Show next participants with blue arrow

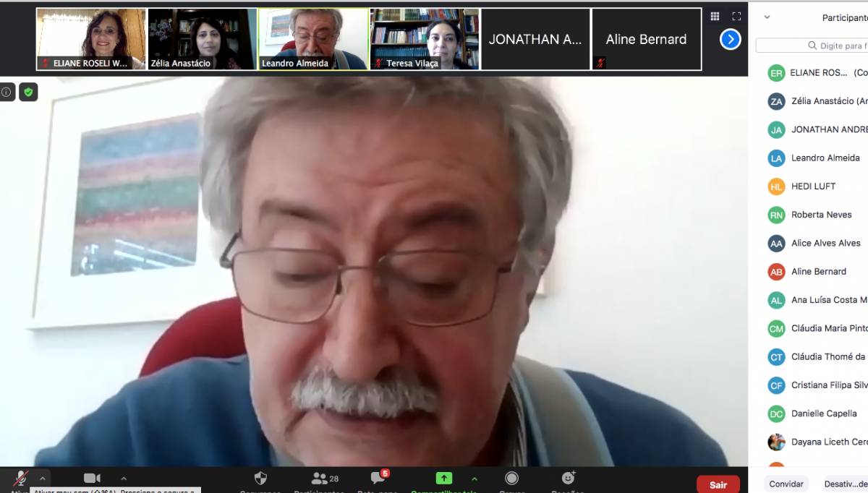coord(731,39)
